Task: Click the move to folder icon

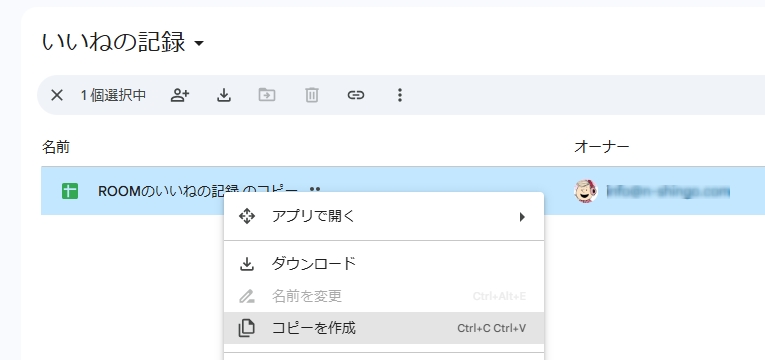Action: 267,95
